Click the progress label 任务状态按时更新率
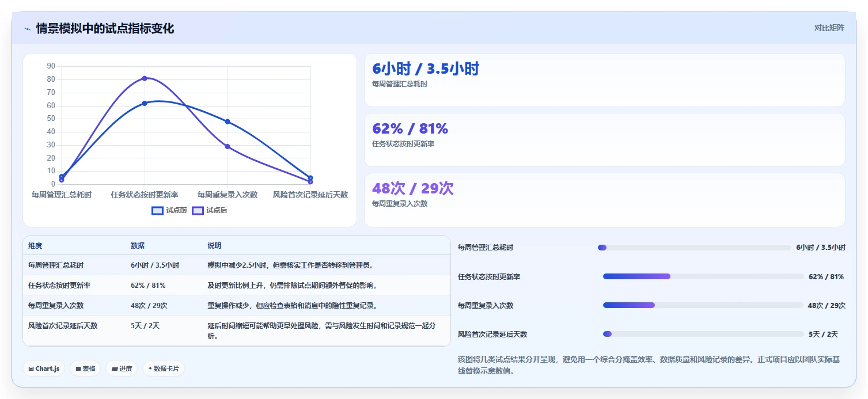 pyautogui.click(x=489, y=276)
